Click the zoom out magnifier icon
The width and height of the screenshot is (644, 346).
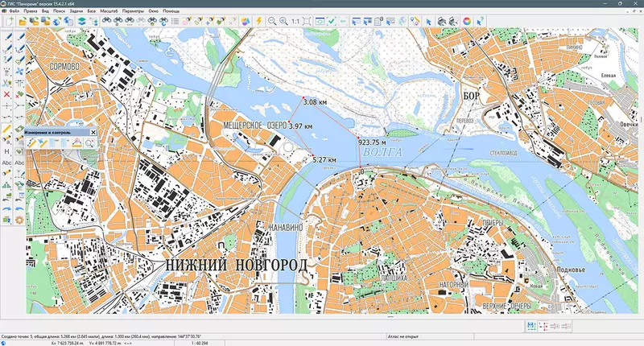click(272, 20)
